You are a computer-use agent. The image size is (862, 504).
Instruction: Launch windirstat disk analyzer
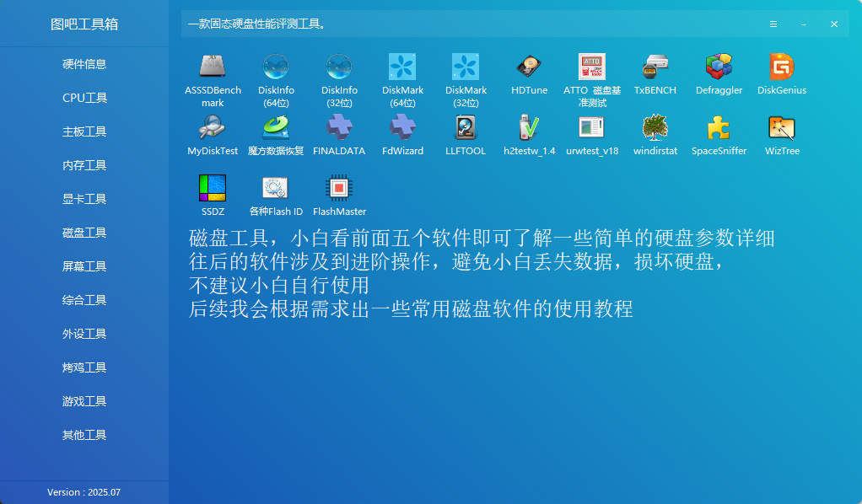pyautogui.click(x=655, y=135)
